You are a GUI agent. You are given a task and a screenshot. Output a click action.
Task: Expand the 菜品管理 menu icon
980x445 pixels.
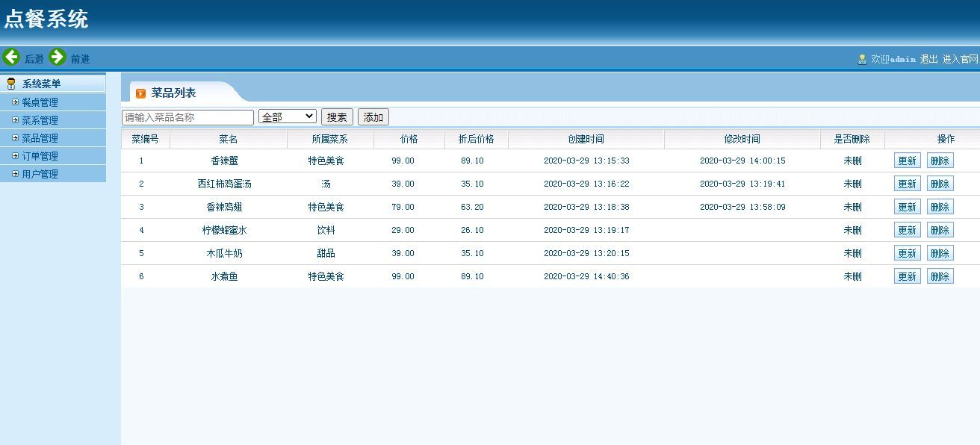[x=15, y=137]
